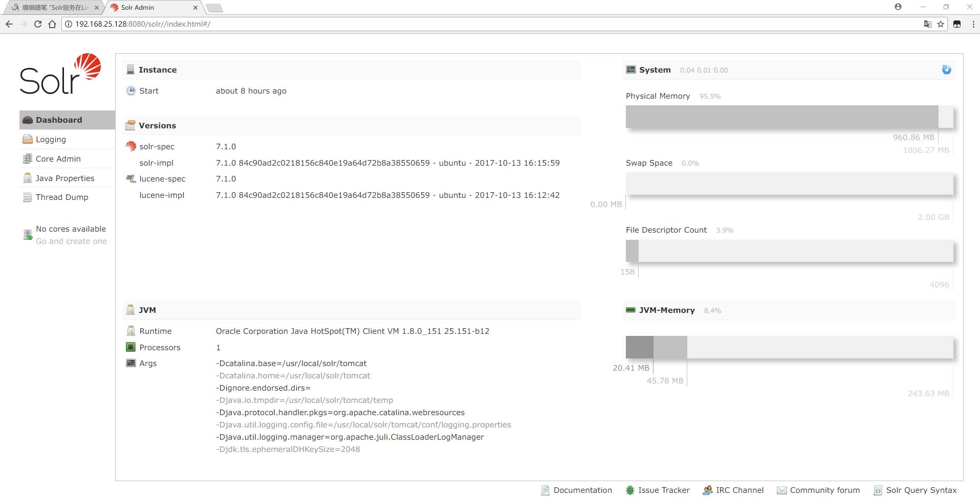This screenshot has height=499, width=980.
Task: Click the -Djava.io.tmpdir argument line
Action: 304,400
